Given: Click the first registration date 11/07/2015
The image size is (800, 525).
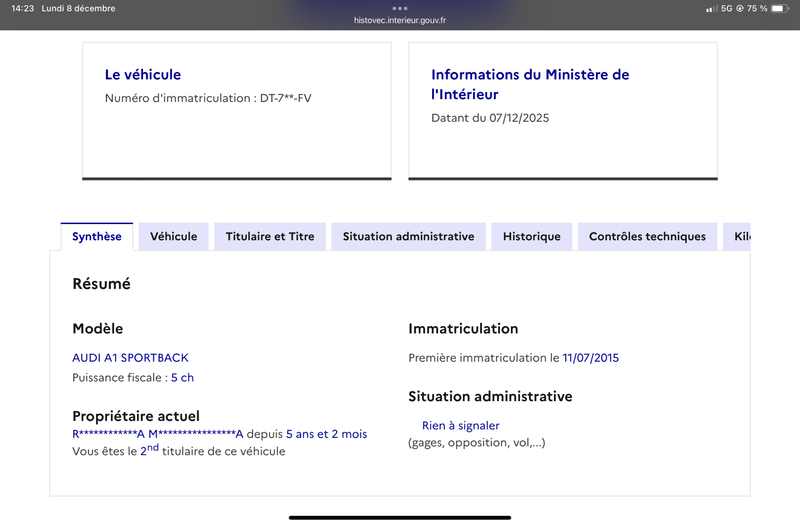Looking at the screenshot, I should (x=591, y=358).
